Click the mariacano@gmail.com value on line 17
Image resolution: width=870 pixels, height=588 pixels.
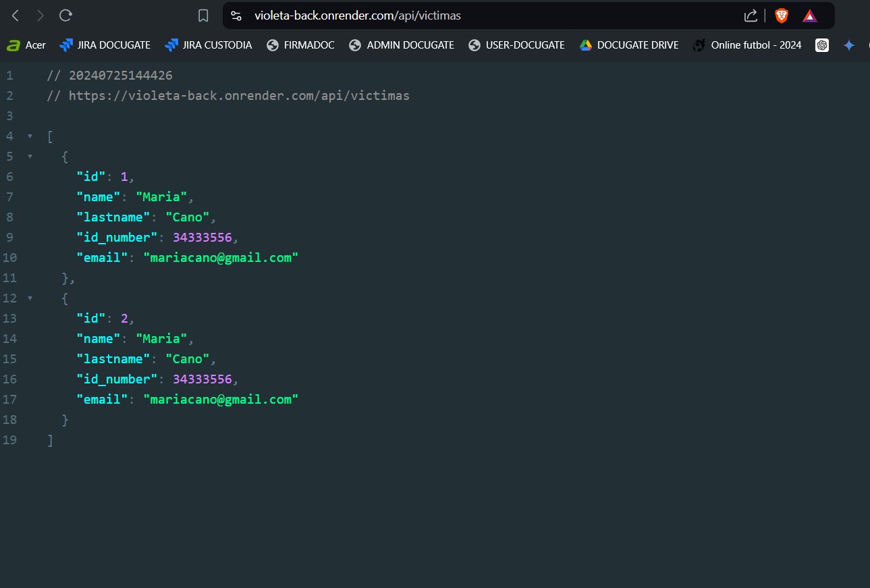pos(221,400)
